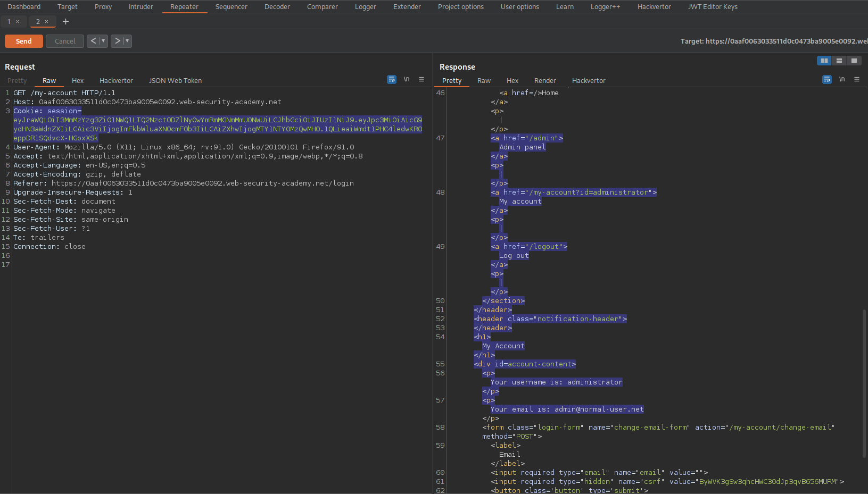Click the Cancel button
The height and width of the screenshot is (494, 868).
65,41
